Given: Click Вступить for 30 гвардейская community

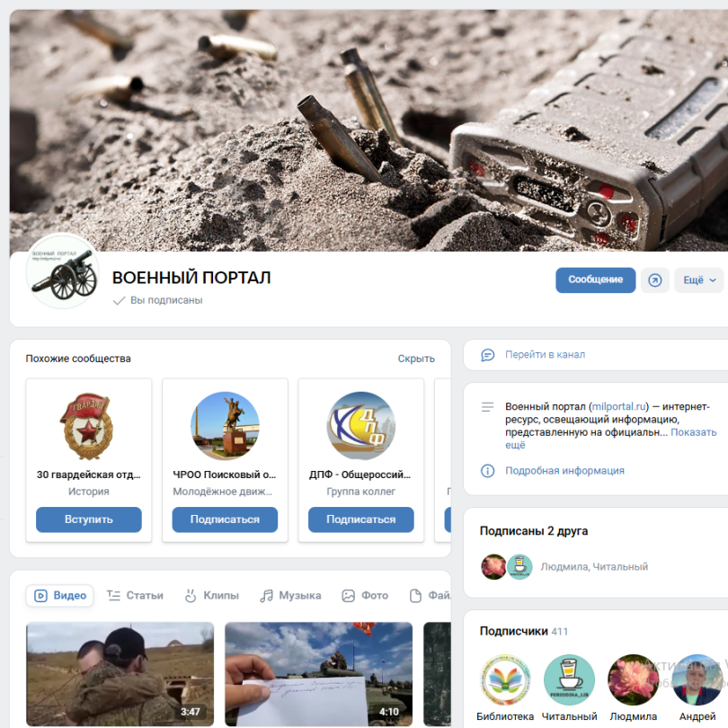Looking at the screenshot, I should 89,519.
